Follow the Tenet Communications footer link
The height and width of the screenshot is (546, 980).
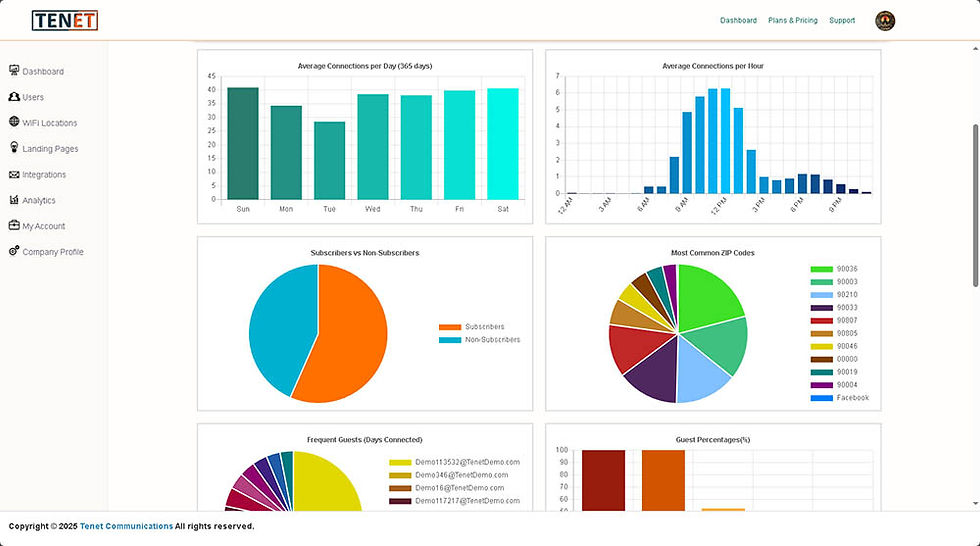click(126, 526)
